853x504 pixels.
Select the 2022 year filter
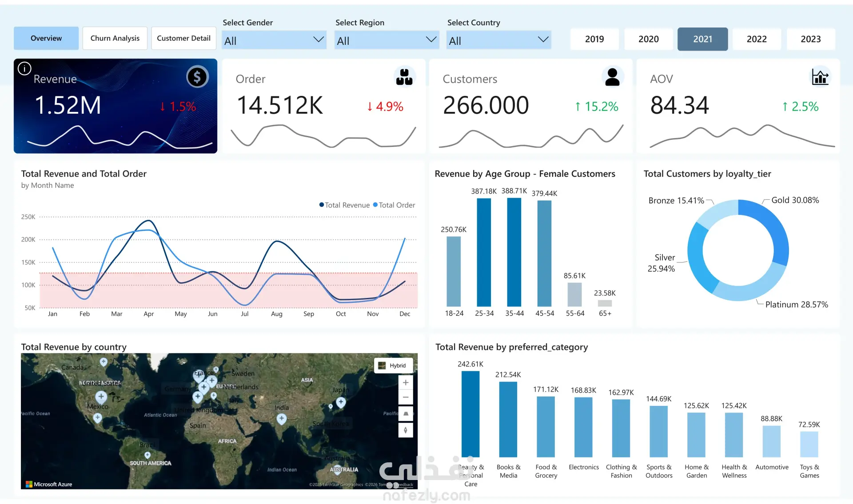coord(757,39)
